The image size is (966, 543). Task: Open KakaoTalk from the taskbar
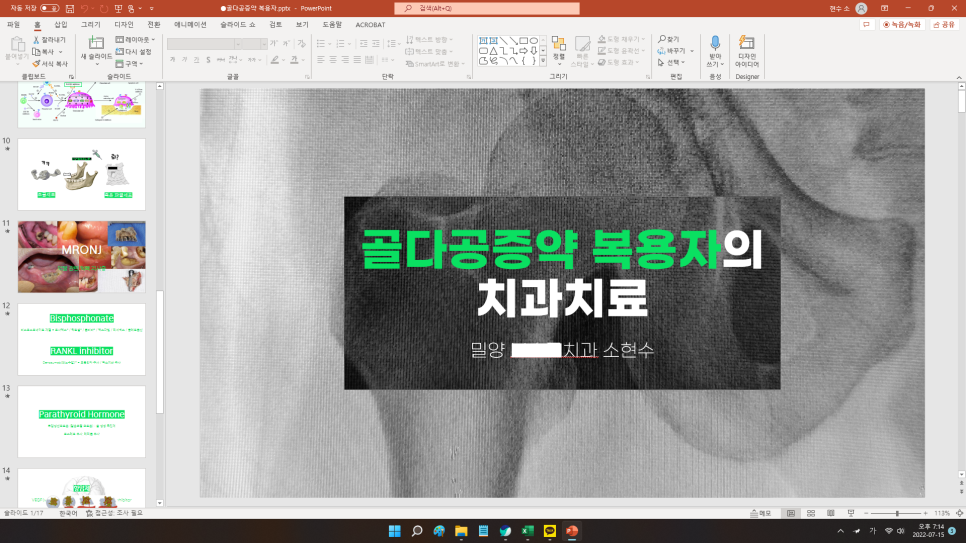(550, 531)
